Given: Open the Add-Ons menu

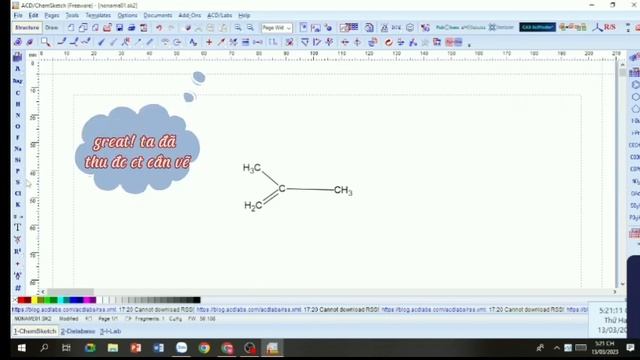Looking at the screenshot, I should pos(190,16).
